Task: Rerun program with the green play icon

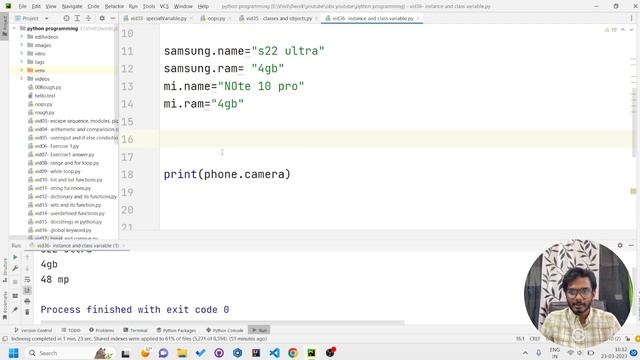Action: pyautogui.click(x=15, y=257)
